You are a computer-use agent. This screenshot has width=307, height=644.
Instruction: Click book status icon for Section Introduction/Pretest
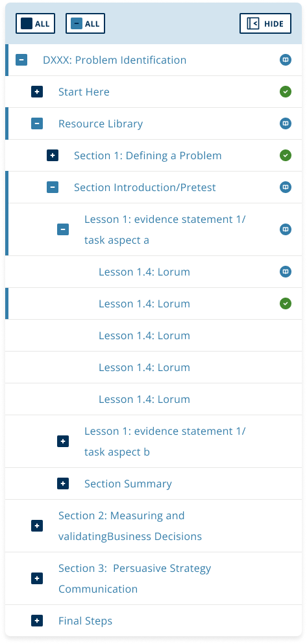(286, 187)
